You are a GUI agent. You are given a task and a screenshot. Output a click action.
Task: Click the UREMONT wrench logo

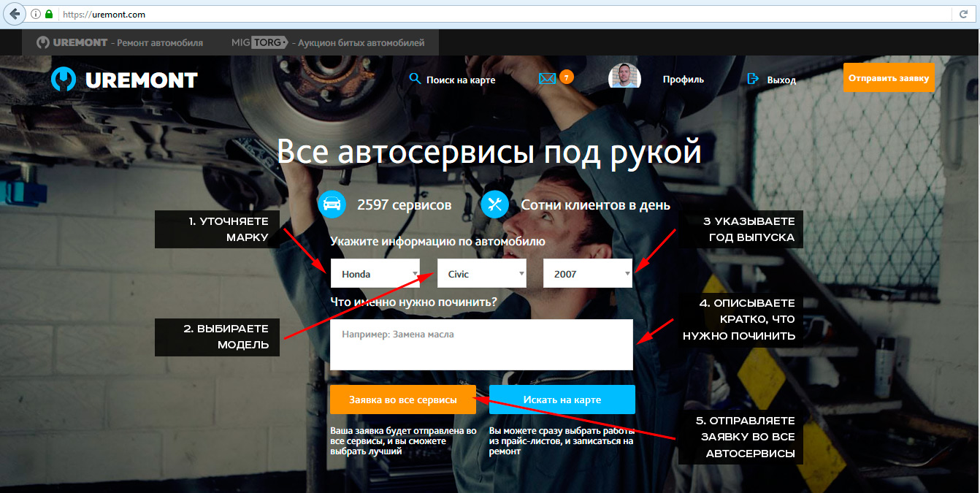tap(64, 79)
